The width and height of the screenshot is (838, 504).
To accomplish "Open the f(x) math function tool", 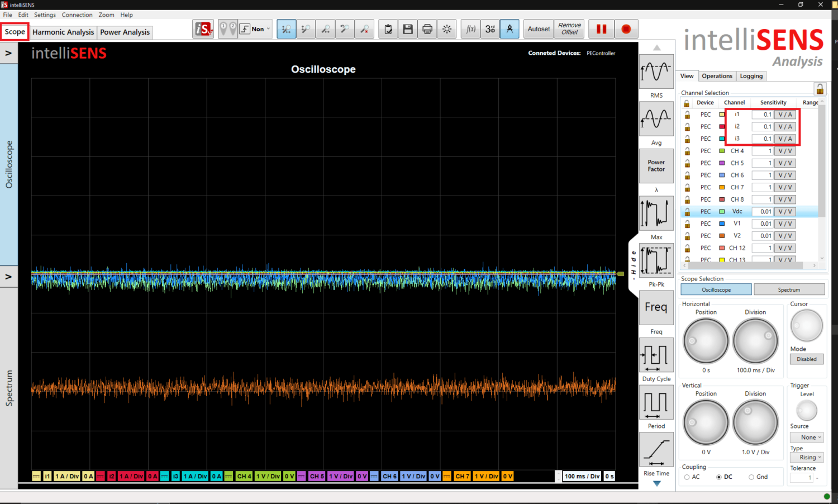I will point(470,28).
